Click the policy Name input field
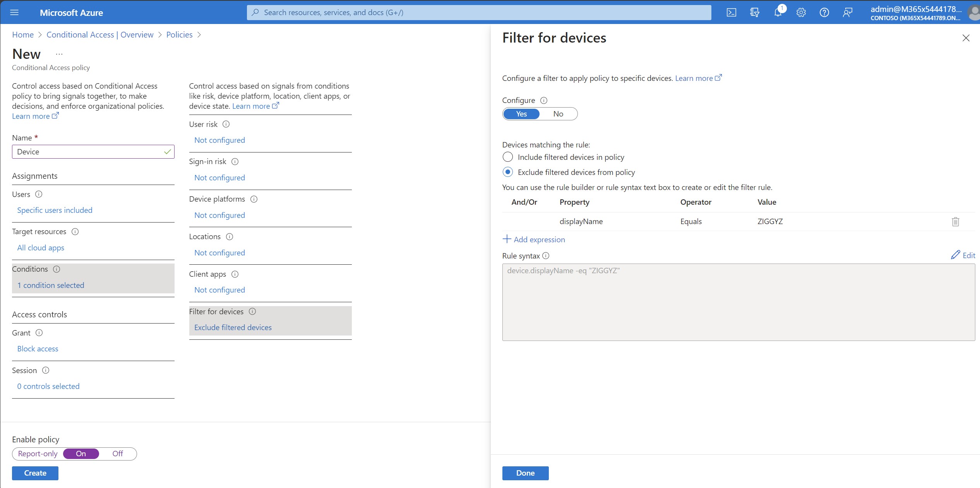Viewport: 980px width, 488px height. pos(88,152)
